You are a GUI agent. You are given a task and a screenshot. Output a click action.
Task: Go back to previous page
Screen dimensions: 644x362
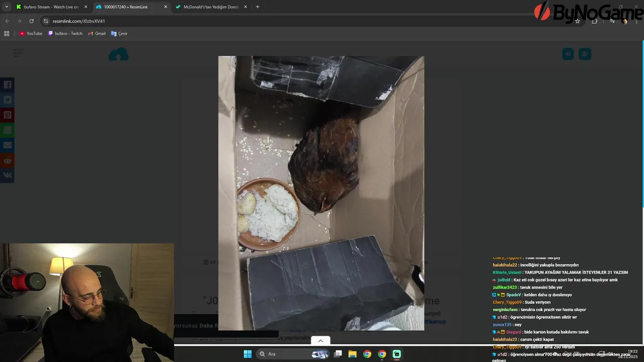(7, 21)
